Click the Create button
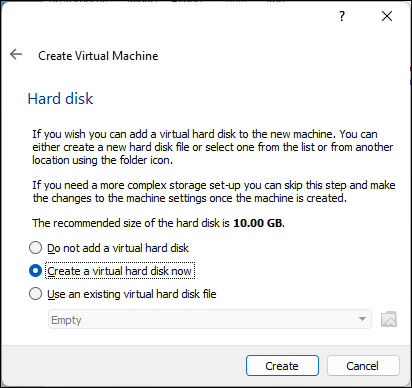412x388 pixels. (282, 366)
